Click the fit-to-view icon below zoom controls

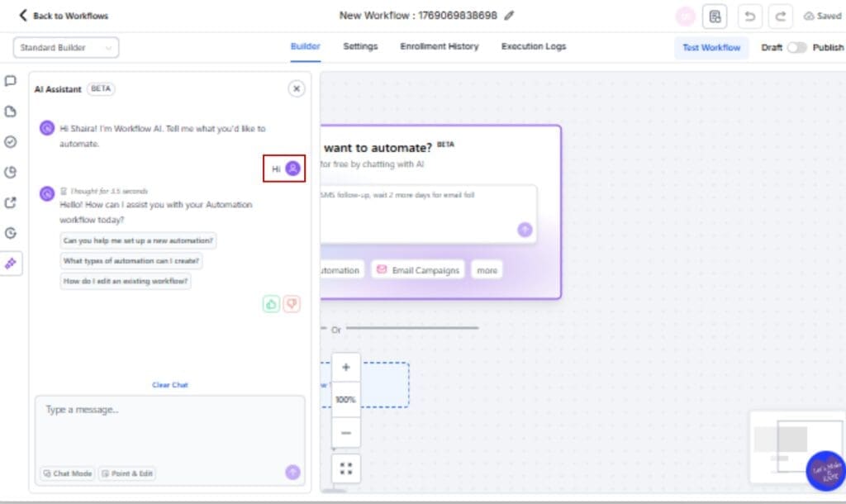[x=346, y=468]
